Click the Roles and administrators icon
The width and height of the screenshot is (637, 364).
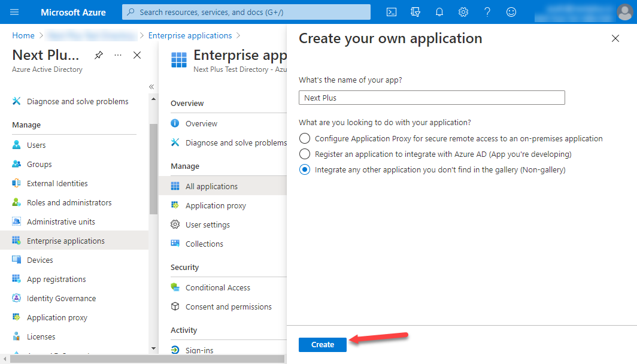(x=16, y=202)
